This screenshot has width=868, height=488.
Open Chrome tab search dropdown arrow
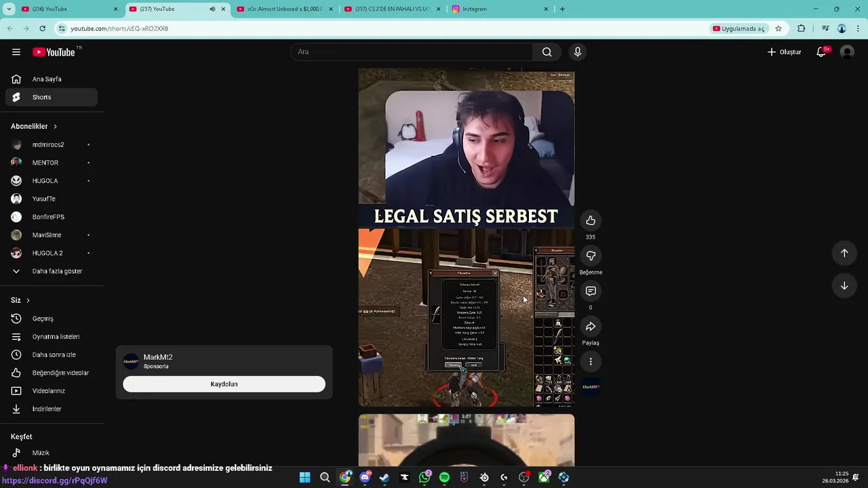pyautogui.click(x=9, y=9)
